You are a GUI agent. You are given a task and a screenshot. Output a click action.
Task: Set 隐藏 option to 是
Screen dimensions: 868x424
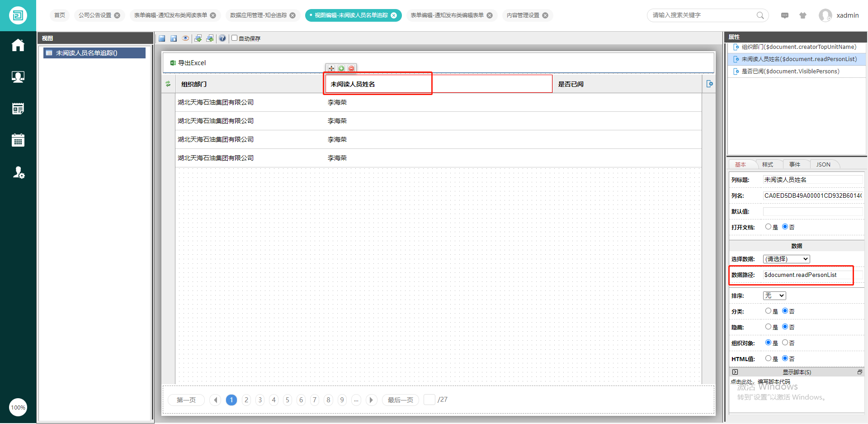click(768, 327)
